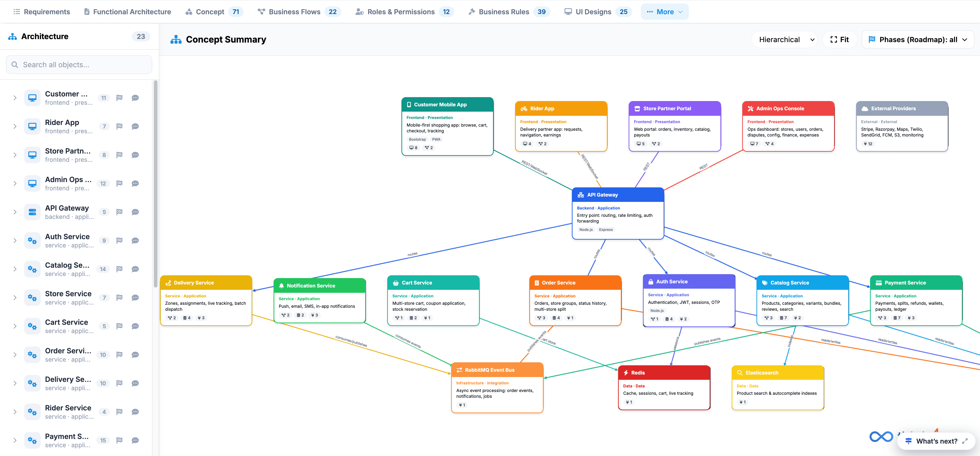
Task: Switch to the Concept tab
Action: click(x=214, y=12)
